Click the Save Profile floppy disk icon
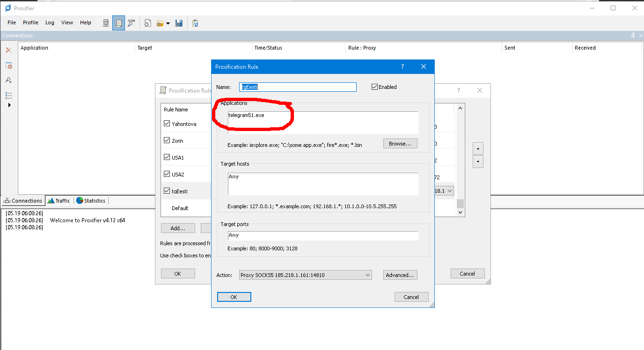This screenshot has width=644, height=350. tap(179, 23)
